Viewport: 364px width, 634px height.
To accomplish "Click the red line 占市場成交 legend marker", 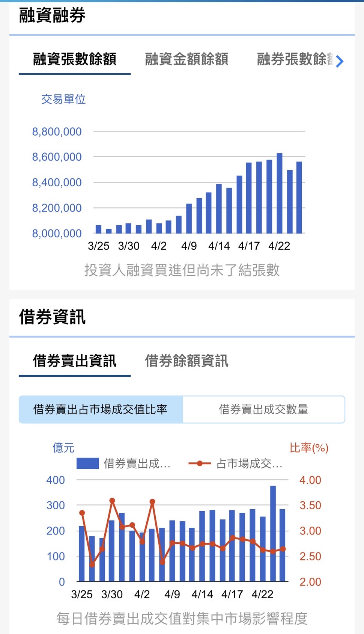I will click(x=199, y=463).
